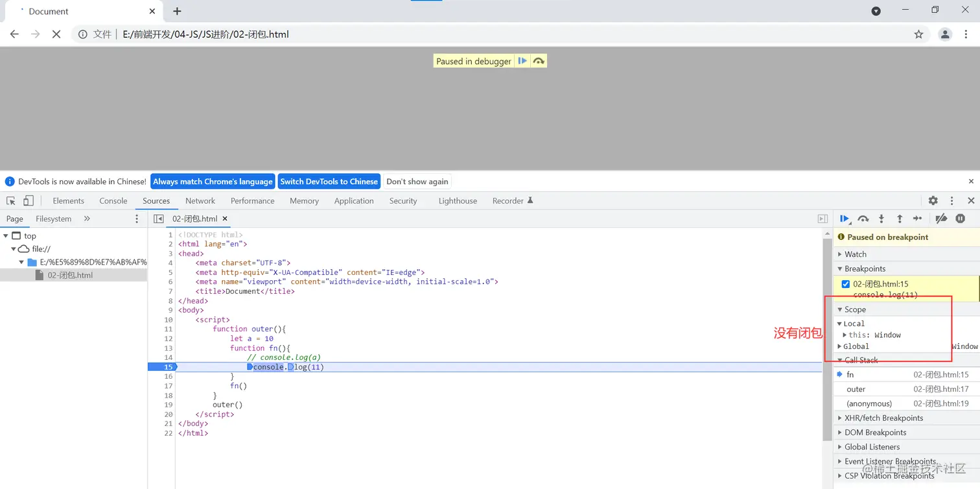
Task: Hide the navigator sidebar with toggle icon
Action: pos(159,219)
